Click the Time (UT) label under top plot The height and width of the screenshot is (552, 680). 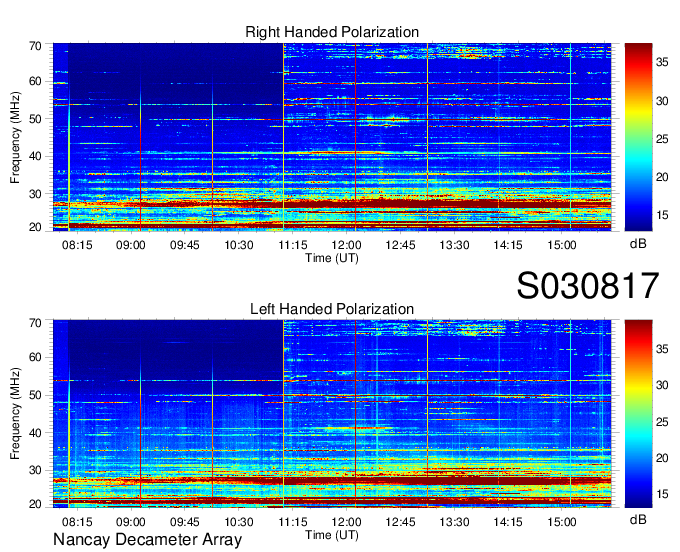332,258
